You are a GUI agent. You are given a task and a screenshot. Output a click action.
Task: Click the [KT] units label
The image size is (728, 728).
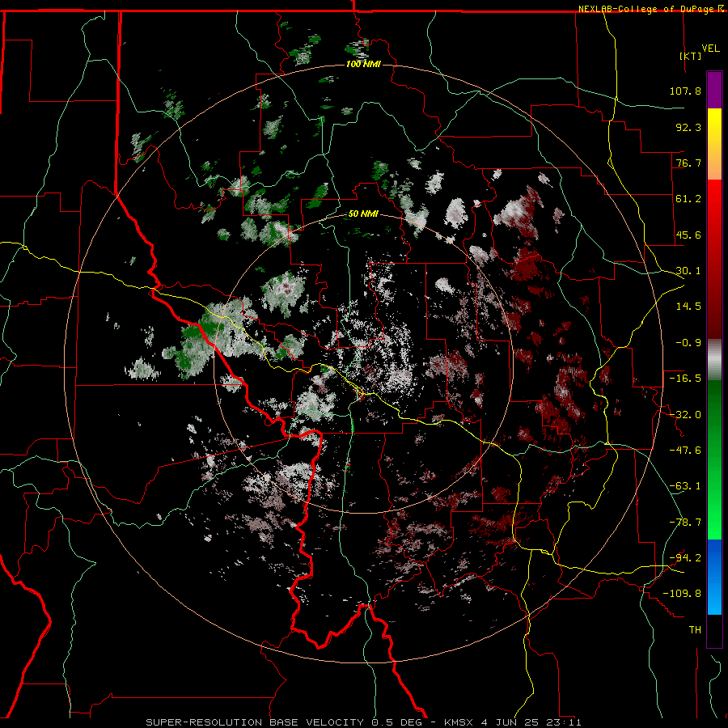tap(691, 56)
